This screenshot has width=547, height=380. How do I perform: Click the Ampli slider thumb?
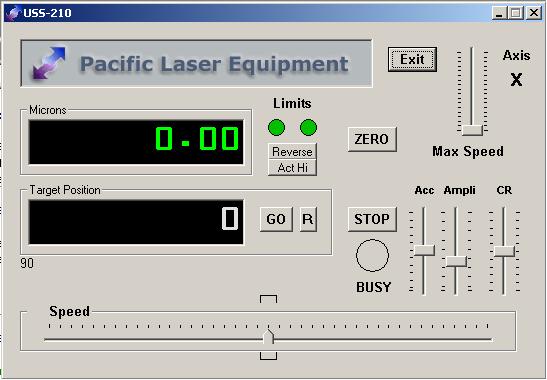(456, 261)
